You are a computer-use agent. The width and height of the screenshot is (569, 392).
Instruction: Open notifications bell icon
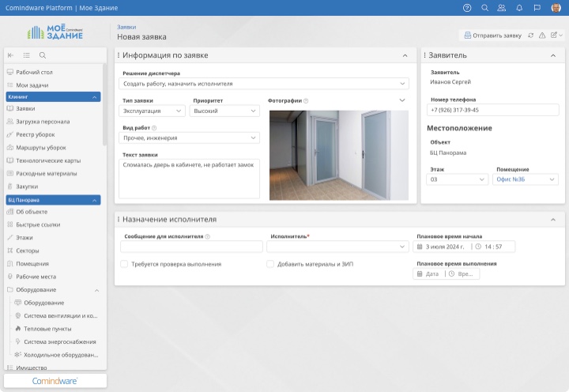coord(519,8)
